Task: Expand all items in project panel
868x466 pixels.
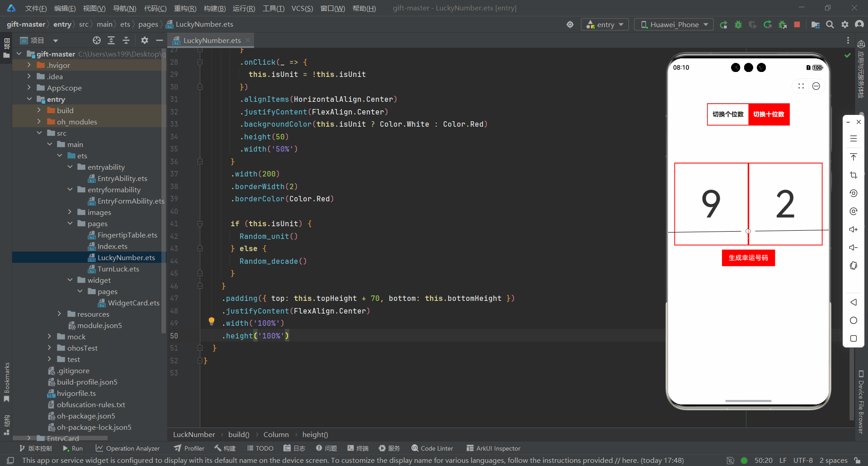Action: (x=111, y=40)
